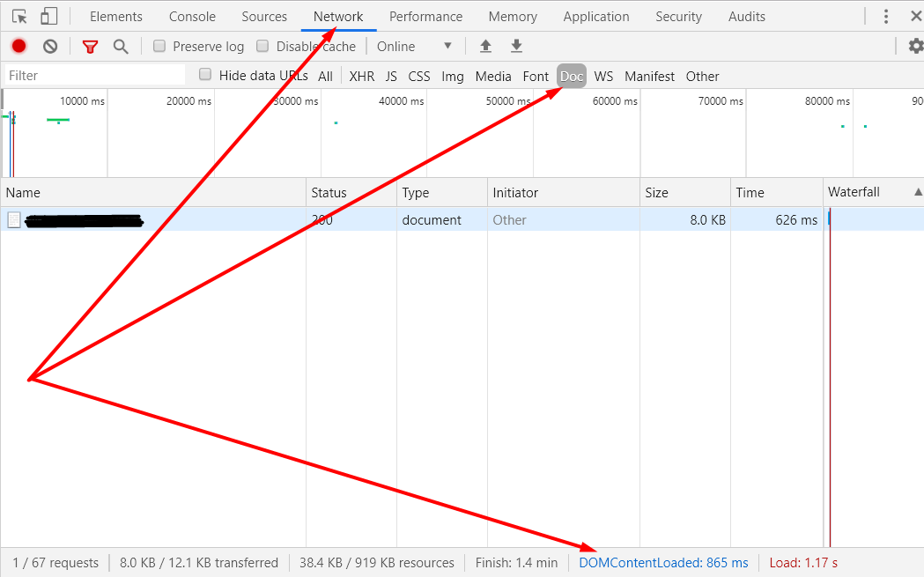Click 'Load: 1.17 s' status text
Viewport: 924px width, 577px height.
(x=803, y=563)
